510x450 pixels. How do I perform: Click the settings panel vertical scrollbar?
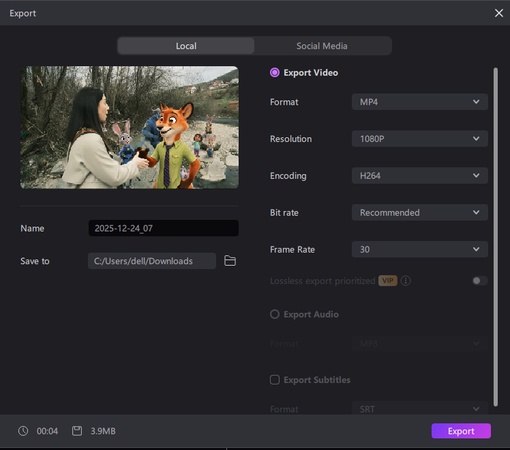point(496,237)
